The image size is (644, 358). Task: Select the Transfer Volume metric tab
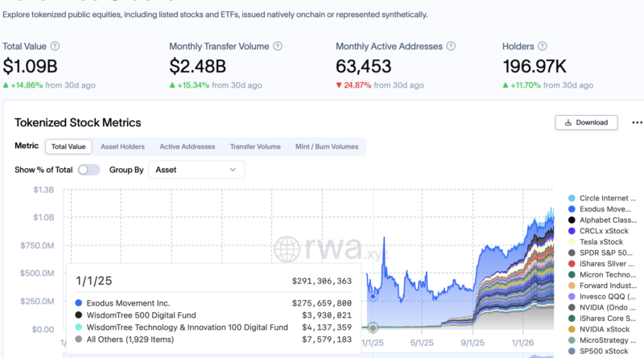255,146
